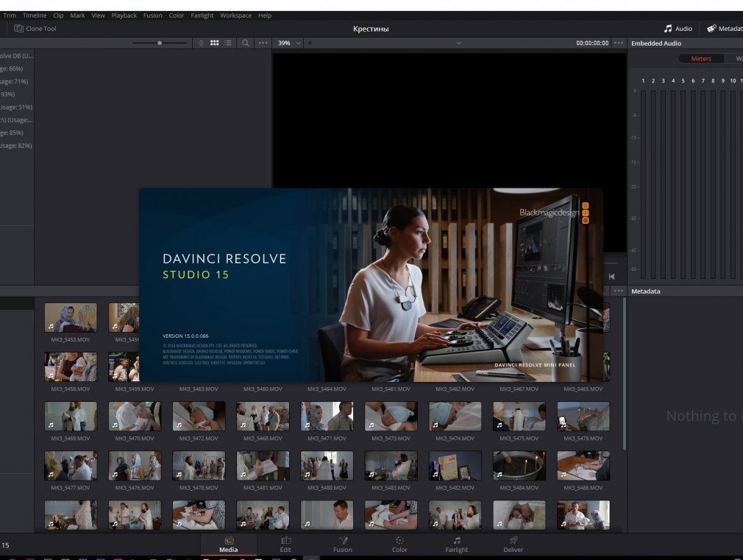The width and height of the screenshot is (743, 560).
Task: Select clip MK3_5478.MOV thumbnail
Action: (x=199, y=465)
